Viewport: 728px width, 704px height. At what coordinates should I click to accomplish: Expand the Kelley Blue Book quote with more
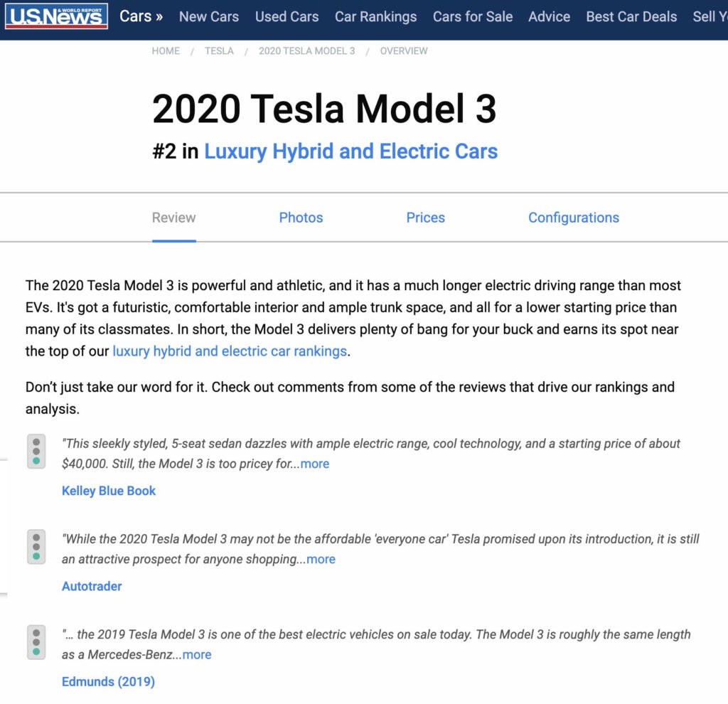coord(314,464)
